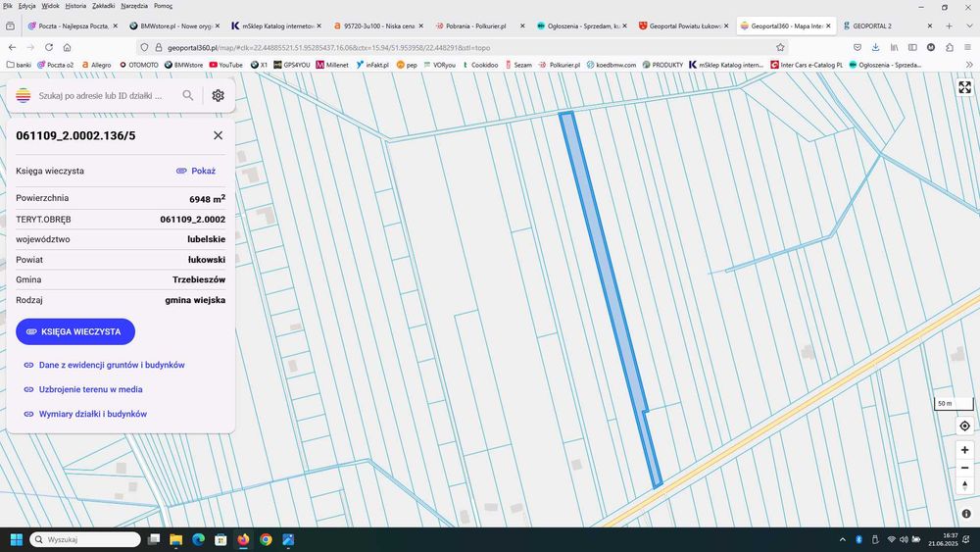
Task: Show the site security lock info
Action: coord(158,47)
